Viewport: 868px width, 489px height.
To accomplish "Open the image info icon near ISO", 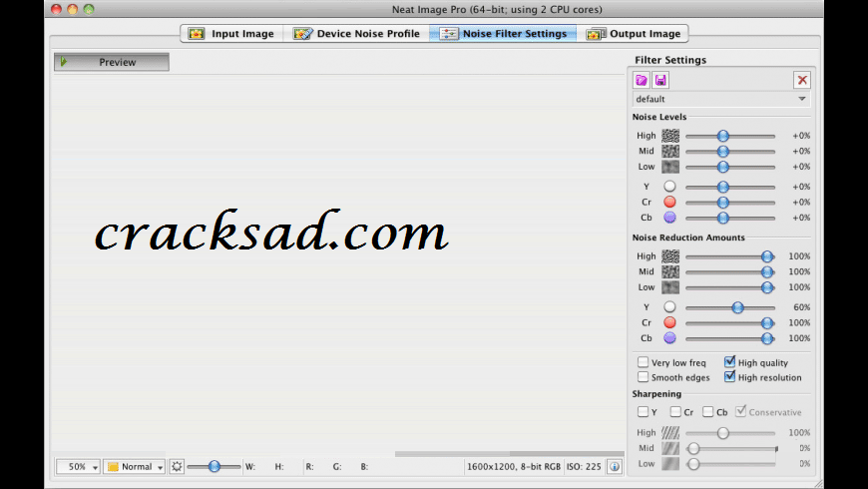I will coord(615,467).
